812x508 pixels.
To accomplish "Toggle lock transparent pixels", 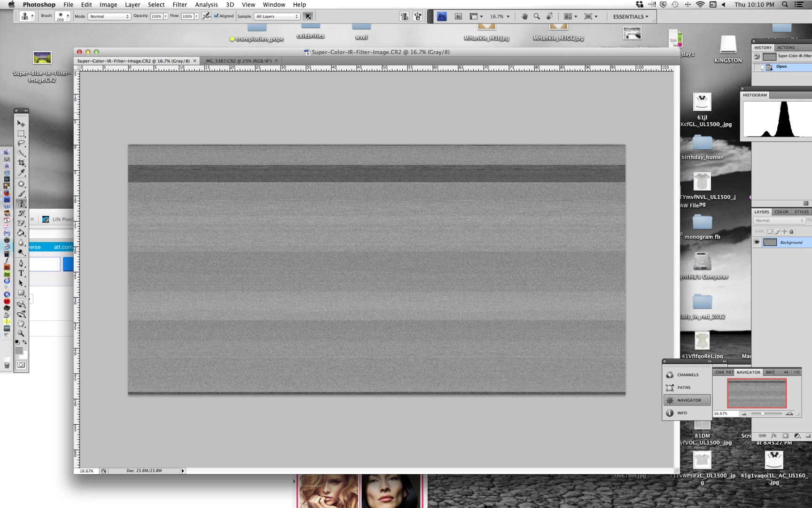I will (x=770, y=231).
